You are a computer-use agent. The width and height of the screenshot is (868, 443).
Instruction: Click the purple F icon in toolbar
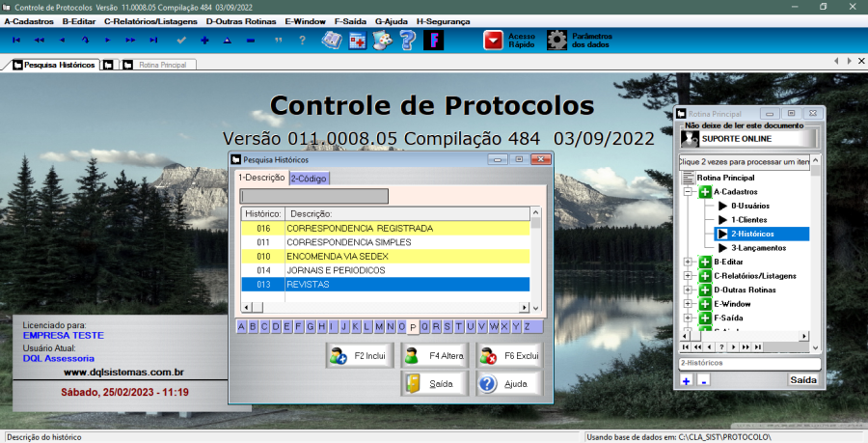pyautogui.click(x=433, y=41)
